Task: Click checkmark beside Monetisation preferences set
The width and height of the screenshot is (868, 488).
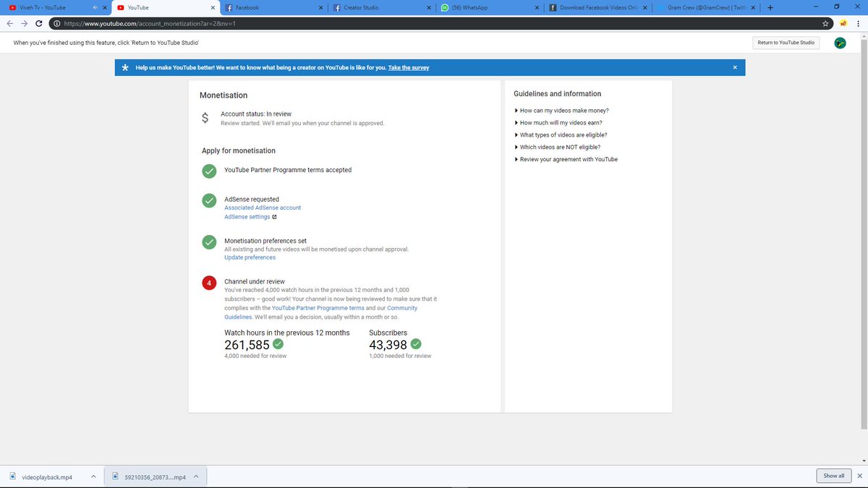Action: (209, 242)
